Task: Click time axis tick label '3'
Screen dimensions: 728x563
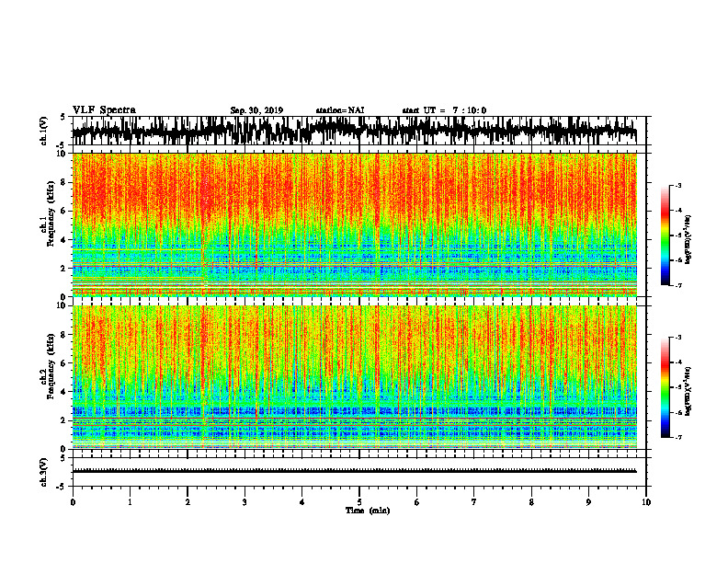Action: click(x=245, y=502)
